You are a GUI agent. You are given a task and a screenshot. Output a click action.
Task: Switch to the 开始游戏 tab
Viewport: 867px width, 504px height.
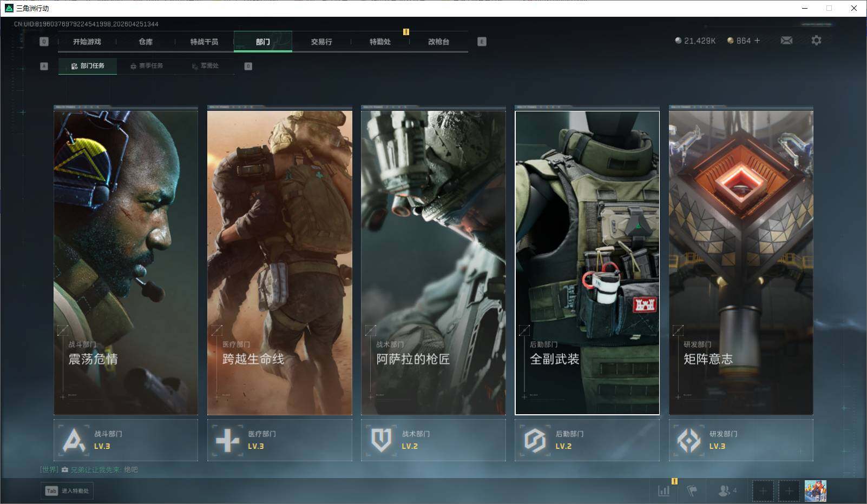(x=87, y=42)
